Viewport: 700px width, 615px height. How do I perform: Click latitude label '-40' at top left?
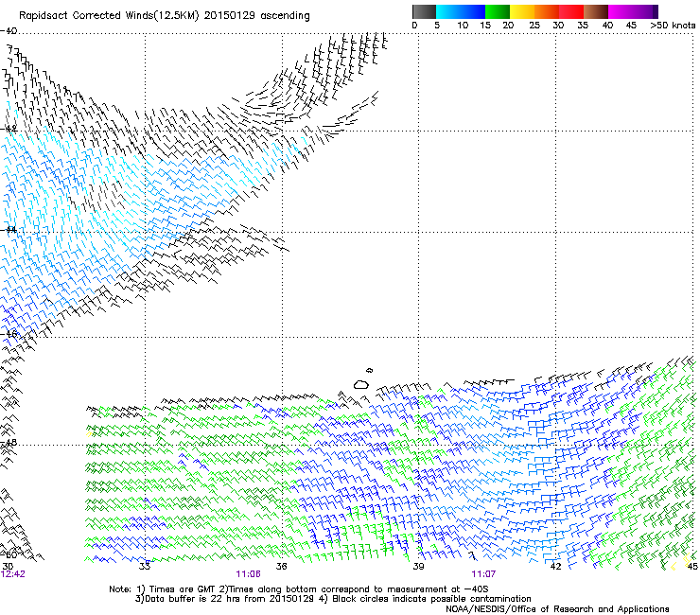click(x=9, y=31)
